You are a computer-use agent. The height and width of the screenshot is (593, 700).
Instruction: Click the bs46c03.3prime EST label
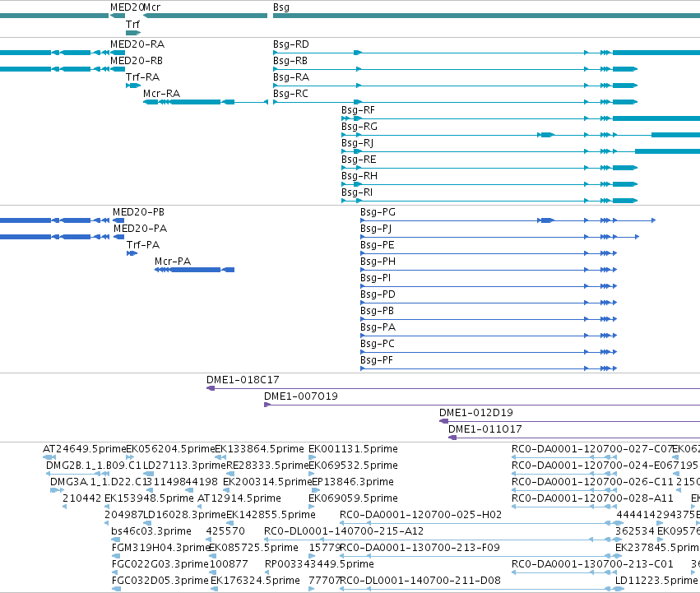pyautogui.click(x=151, y=532)
